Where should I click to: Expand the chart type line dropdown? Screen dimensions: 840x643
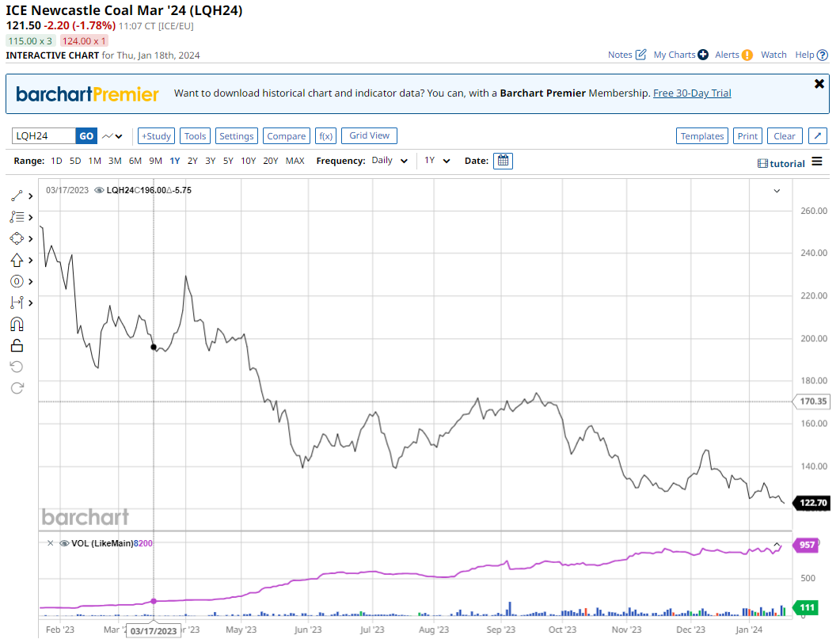[112, 136]
